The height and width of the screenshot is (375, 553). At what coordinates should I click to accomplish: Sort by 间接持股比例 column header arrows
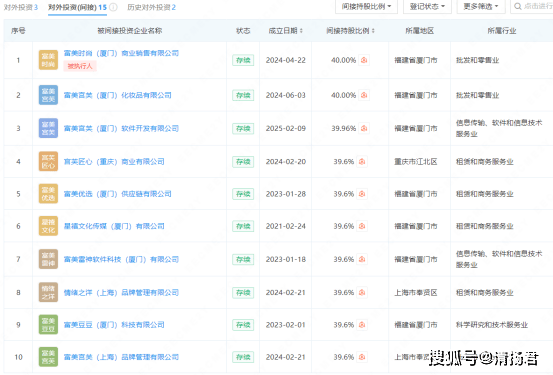click(373, 31)
